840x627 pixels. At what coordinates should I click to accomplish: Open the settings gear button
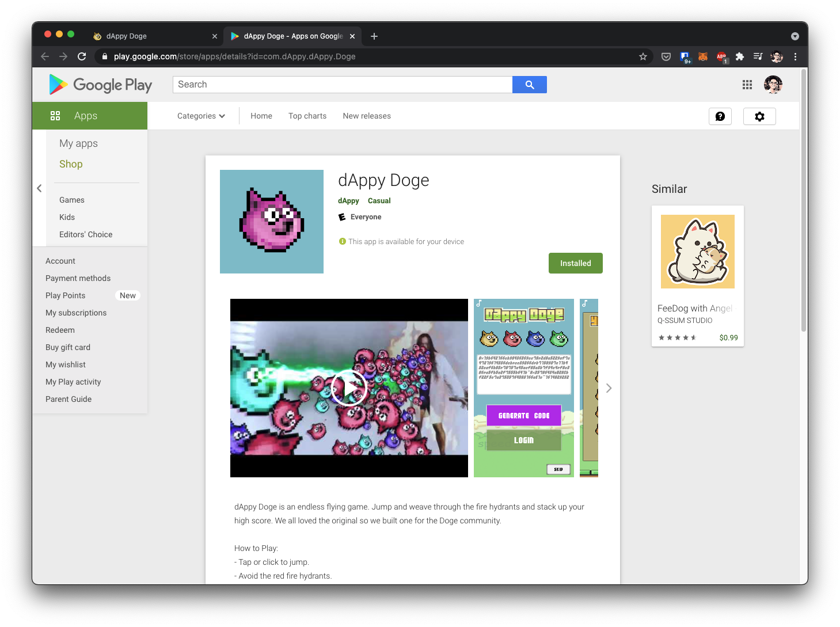coord(759,116)
